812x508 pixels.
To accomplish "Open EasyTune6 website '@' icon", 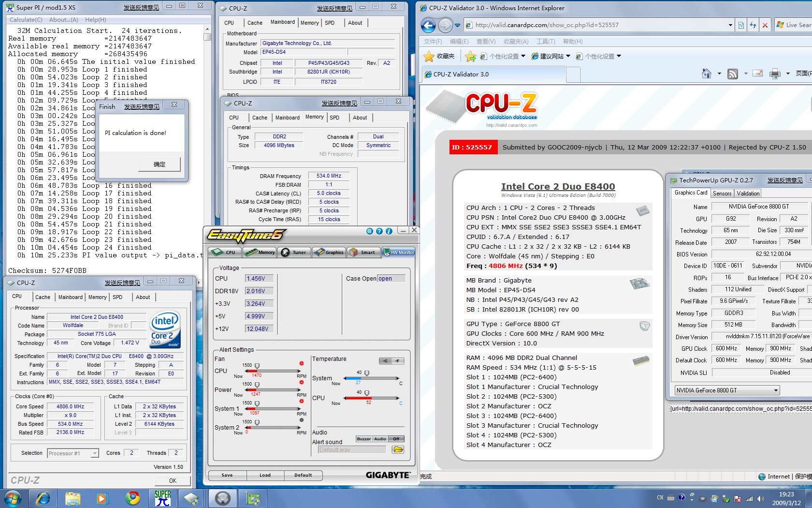I will (x=370, y=231).
